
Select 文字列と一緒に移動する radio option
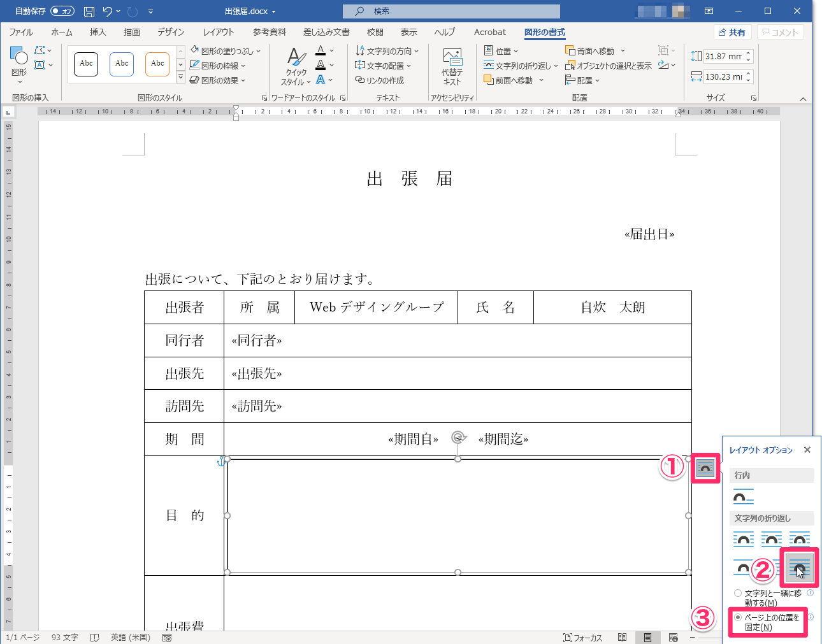pos(738,593)
